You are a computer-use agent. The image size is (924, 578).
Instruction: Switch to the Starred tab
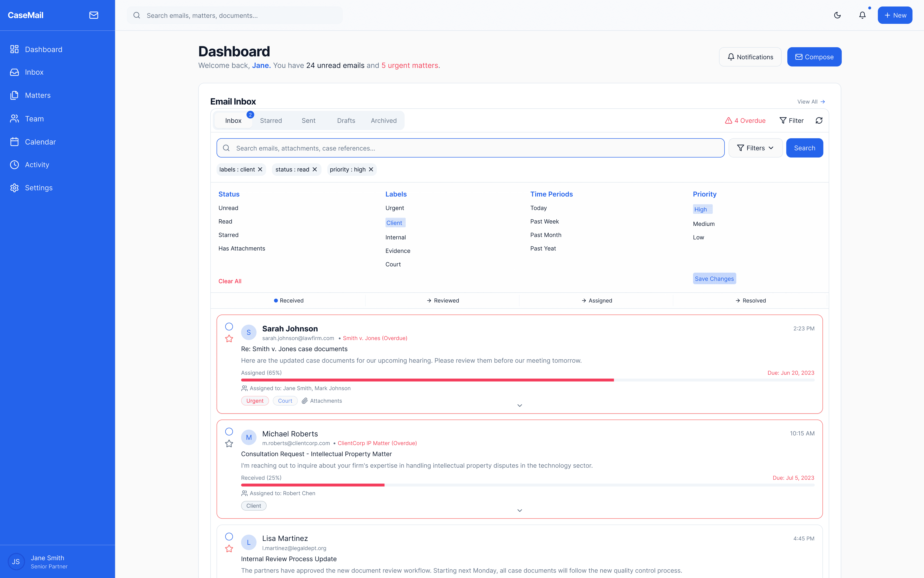point(271,120)
